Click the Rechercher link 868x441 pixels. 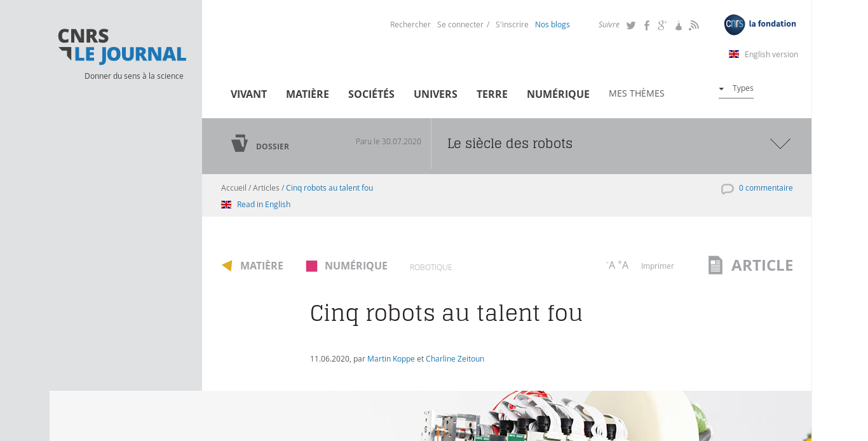(410, 25)
